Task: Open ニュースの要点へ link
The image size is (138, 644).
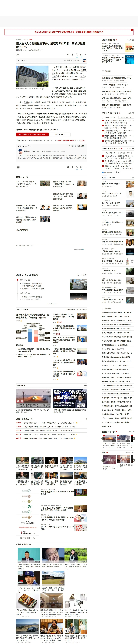Action: (x=82, y=275)
